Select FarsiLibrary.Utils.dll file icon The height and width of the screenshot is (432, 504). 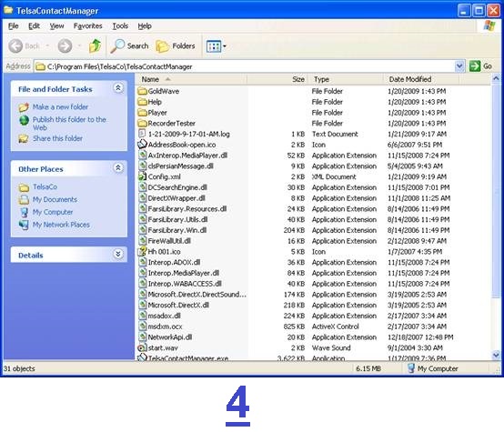click(x=143, y=219)
